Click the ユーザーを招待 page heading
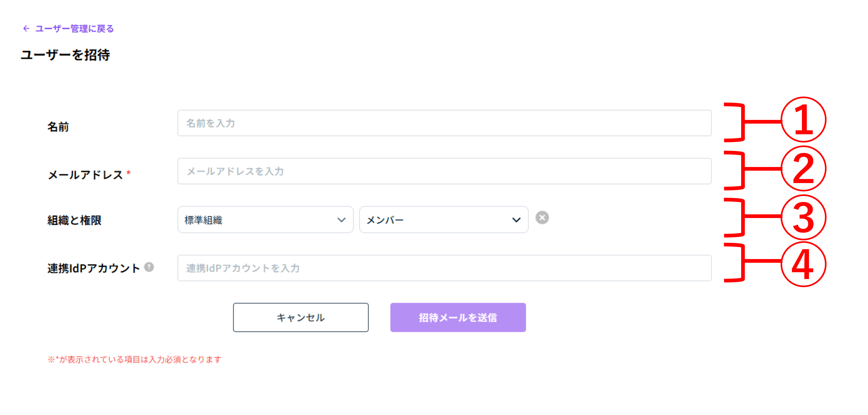Viewport: 868px width, 415px height. pyautogui.click(x=65, y=55)
